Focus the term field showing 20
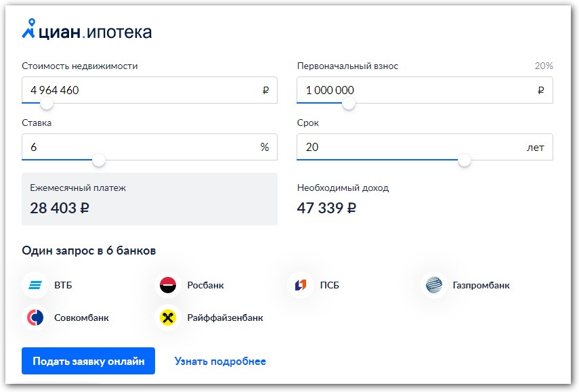579x392 pixels. (425, 147)
